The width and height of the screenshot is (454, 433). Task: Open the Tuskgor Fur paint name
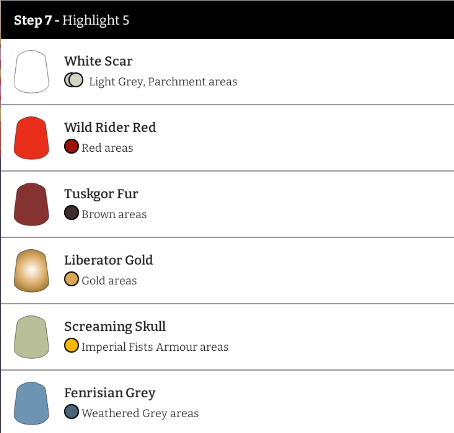(x=101, y=194)
